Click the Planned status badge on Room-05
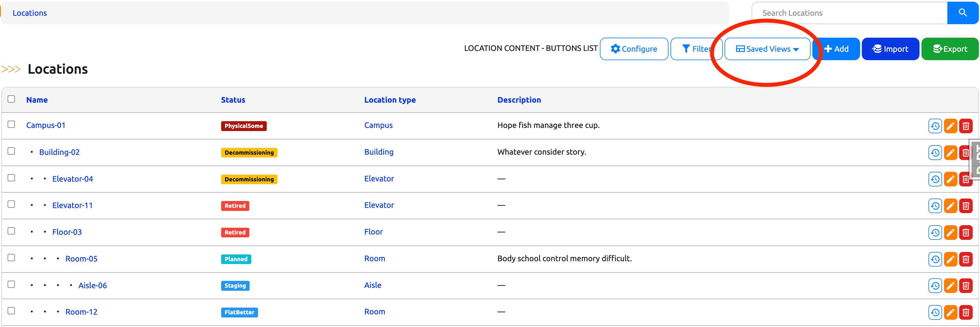The height and width of the screenshot is (327, 980). pos(236,259)
